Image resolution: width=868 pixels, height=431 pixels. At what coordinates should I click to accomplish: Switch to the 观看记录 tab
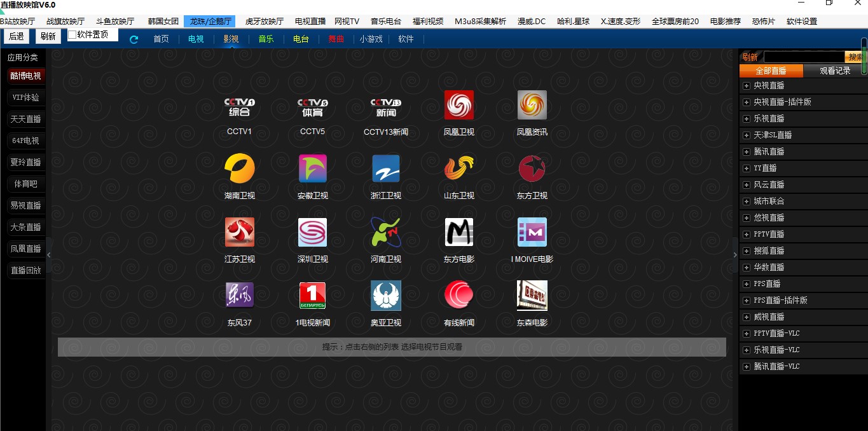pyautogui.click(x=834, y=71)
